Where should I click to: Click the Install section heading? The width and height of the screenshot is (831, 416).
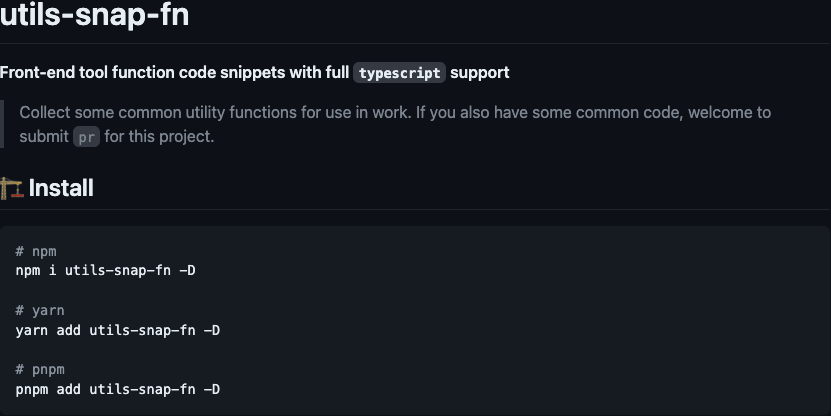(61, 188)
